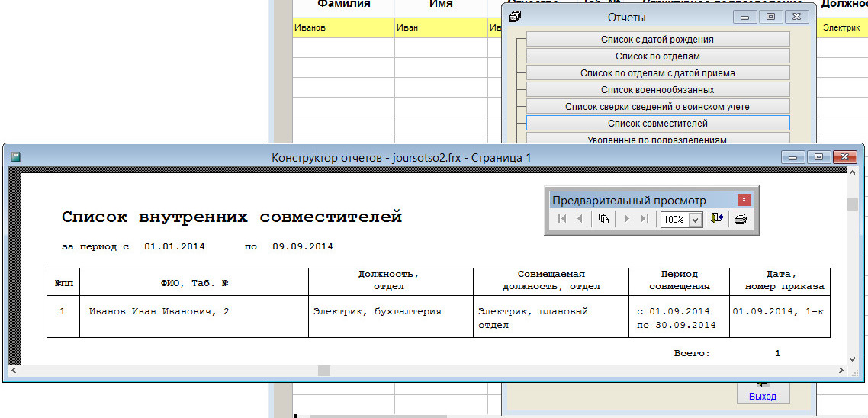868x418 pixels.
Task: Click the Должность, отдел report header
Action: (389, 280)
